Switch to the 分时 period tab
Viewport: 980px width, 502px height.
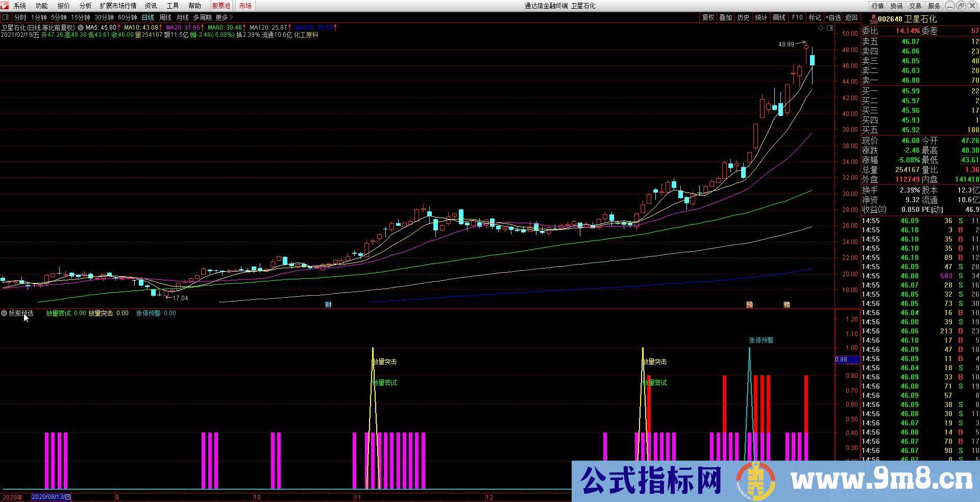click(x=20, y=17)
